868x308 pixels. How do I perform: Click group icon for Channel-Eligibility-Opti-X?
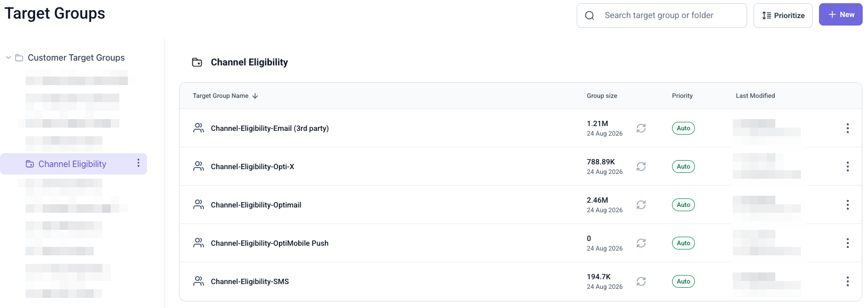(199, 166)
